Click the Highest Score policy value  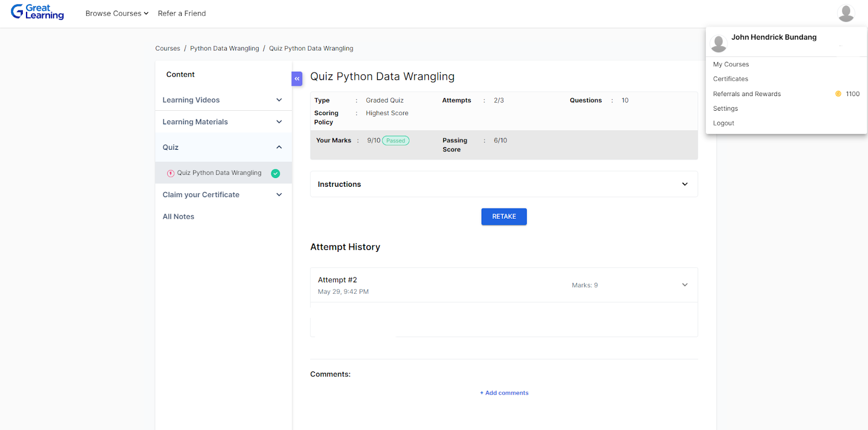(x=387, y=113)
